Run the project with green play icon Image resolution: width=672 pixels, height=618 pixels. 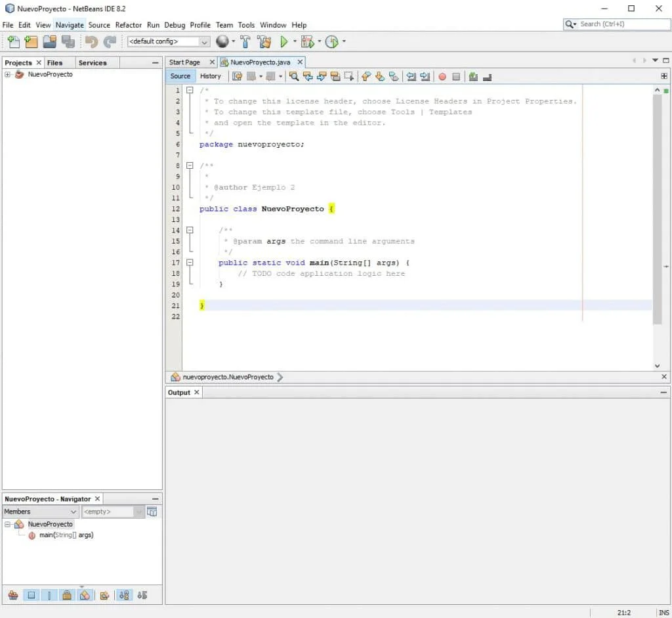click(x=283, y=41)
